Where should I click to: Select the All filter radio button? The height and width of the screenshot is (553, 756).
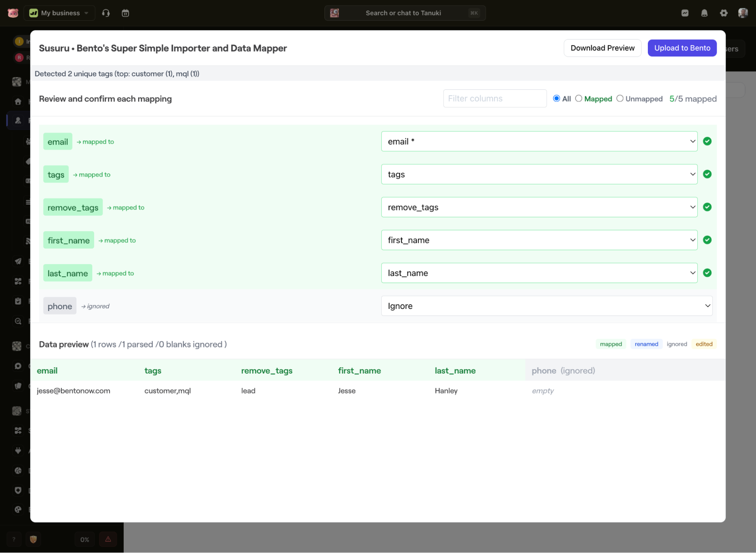pos(556,98)
